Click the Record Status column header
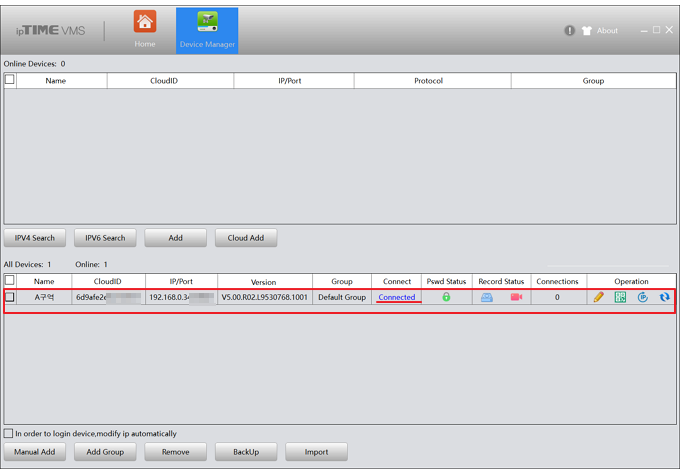The width and height of the screenshot is (680, 474). 501,281
